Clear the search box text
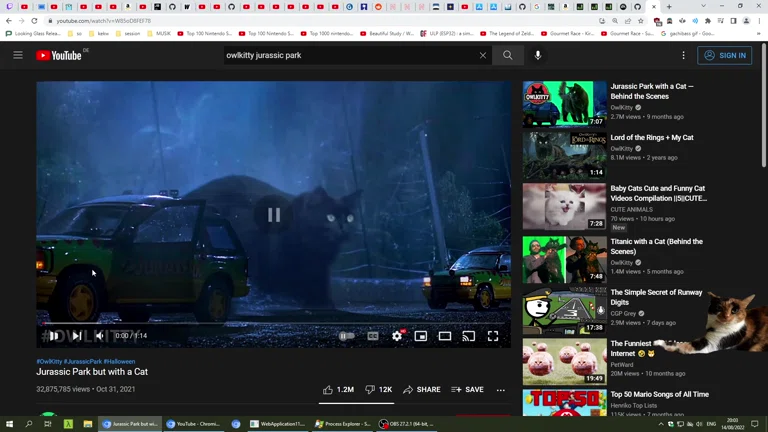The image size is (768, 432). pyautogui.click(x=482, y=56)
